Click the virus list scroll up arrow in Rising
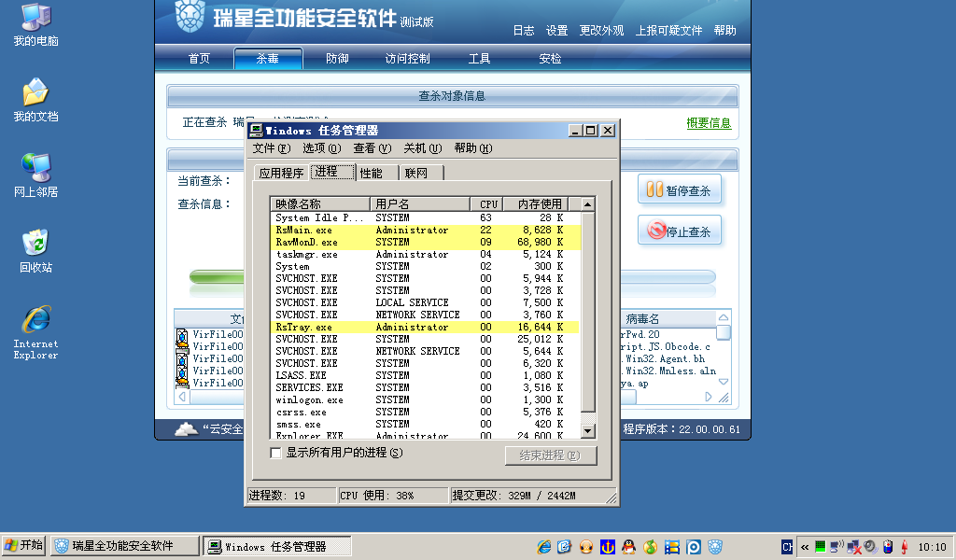956x560 pixels. (x=724, y=317)
